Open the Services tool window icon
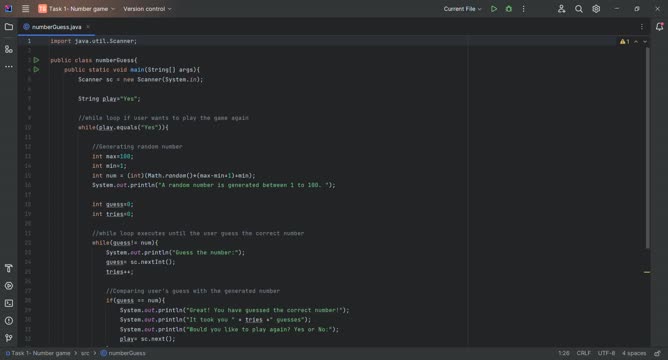Viewport: 668px width, 360px height. pos(9,286)
